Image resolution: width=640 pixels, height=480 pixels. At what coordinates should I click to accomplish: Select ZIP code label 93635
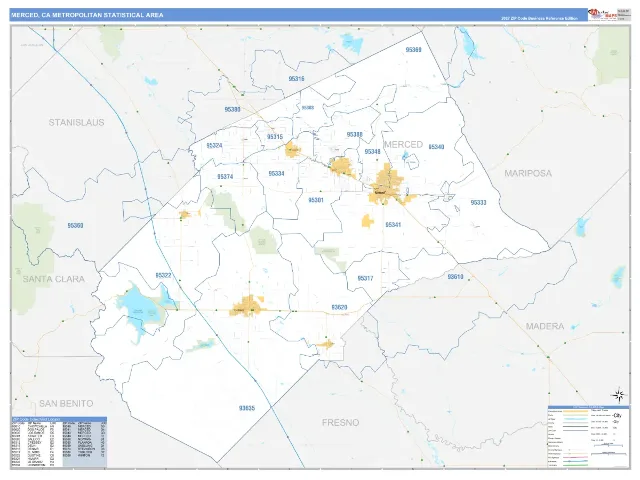point(247,408)
